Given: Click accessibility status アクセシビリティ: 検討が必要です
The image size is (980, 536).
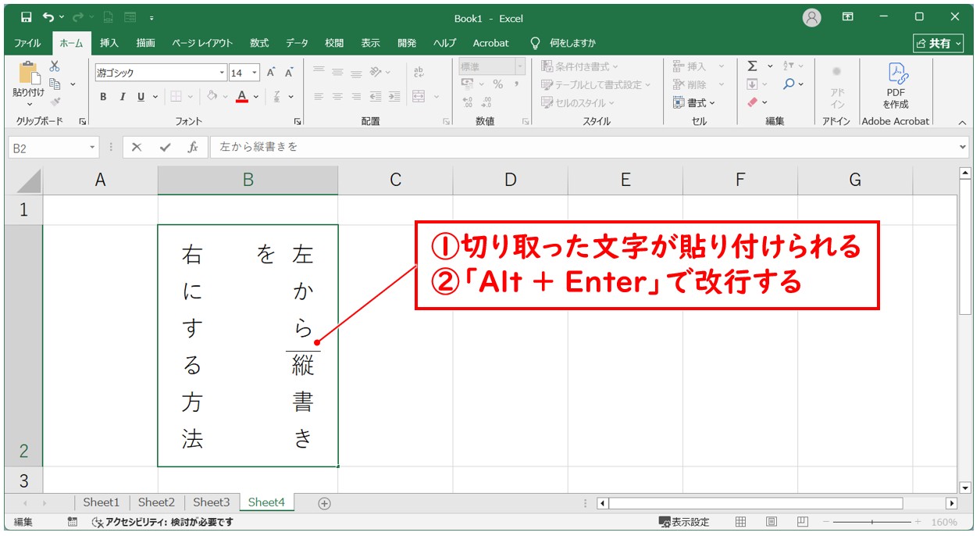Looking at the screenshot, I should pyautogui.click(x=163, y=522).
